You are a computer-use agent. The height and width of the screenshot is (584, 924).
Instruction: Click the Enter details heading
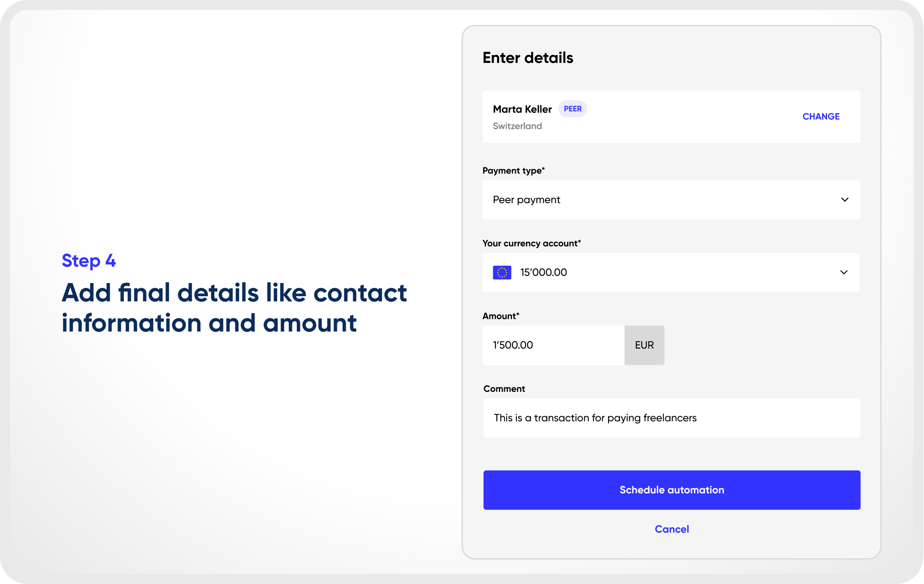point(528,57)
